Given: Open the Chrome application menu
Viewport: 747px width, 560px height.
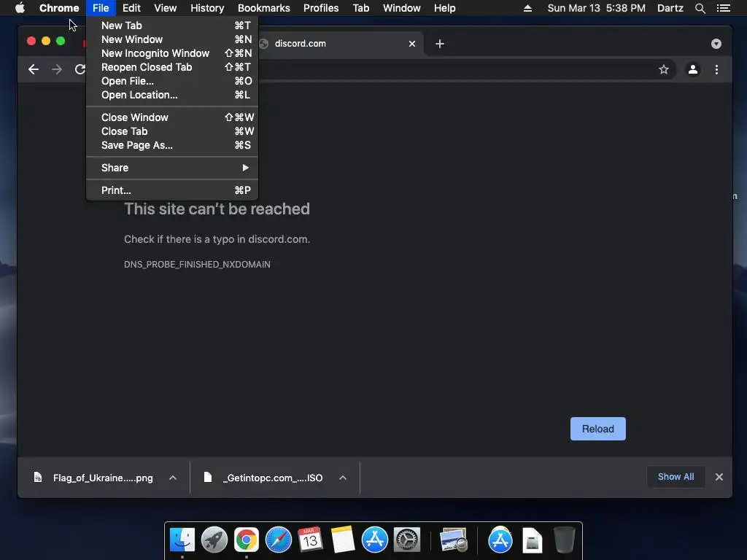Looking at the screenshot, I should click(59, 8).
